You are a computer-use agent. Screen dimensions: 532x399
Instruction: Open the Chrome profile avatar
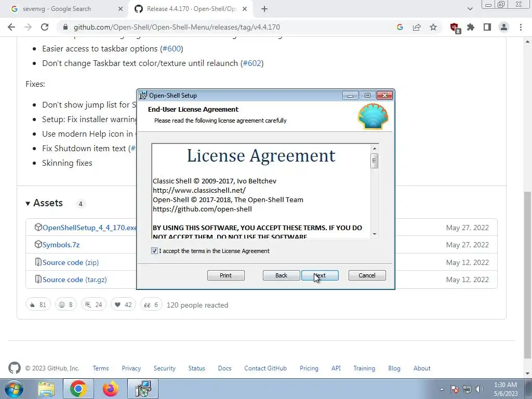tap(504, 27)
